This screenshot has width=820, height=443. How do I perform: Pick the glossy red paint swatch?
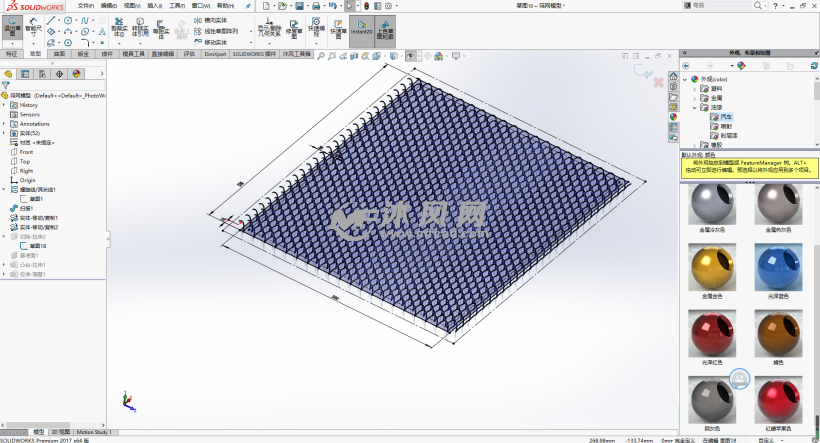point(712,334)
